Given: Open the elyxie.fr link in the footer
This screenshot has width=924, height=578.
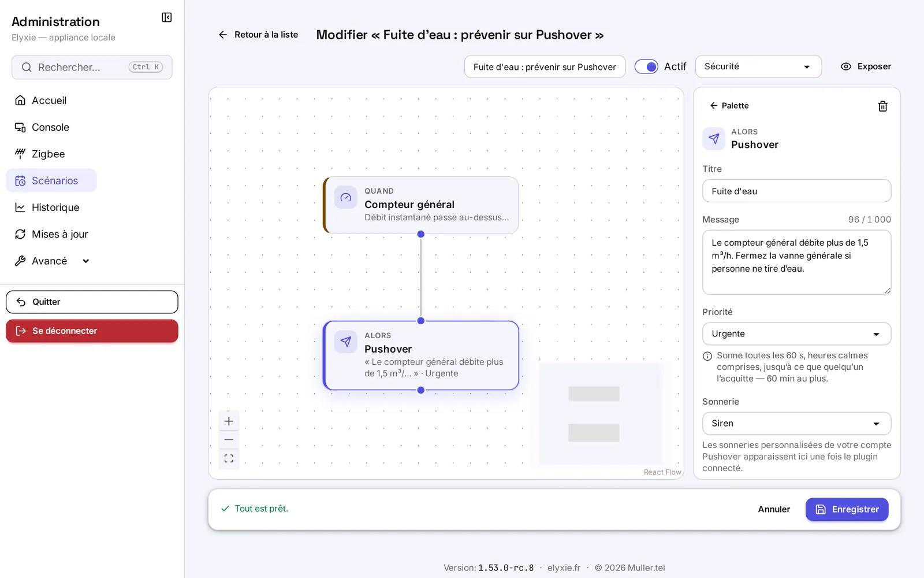Looking at the screenshot, I should [564, 568].
